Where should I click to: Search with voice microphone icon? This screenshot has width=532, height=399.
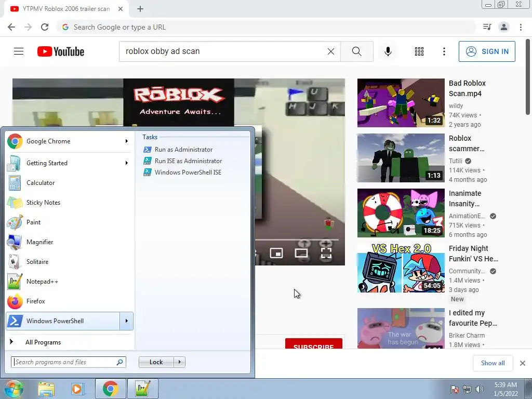[x=388, y=51]
